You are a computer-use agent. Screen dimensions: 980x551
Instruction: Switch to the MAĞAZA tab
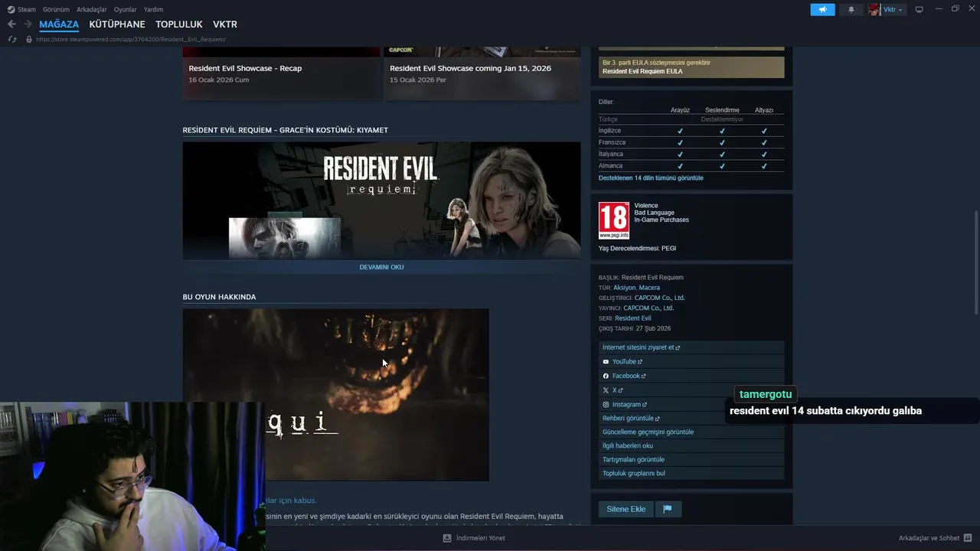[59, 24]
